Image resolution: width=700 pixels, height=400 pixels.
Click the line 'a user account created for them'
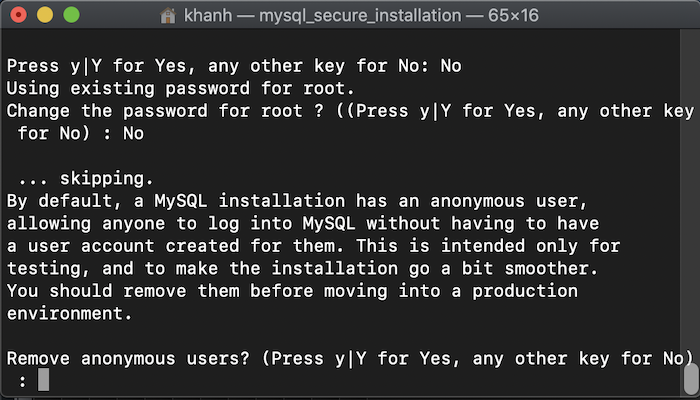tap(313, 246)
